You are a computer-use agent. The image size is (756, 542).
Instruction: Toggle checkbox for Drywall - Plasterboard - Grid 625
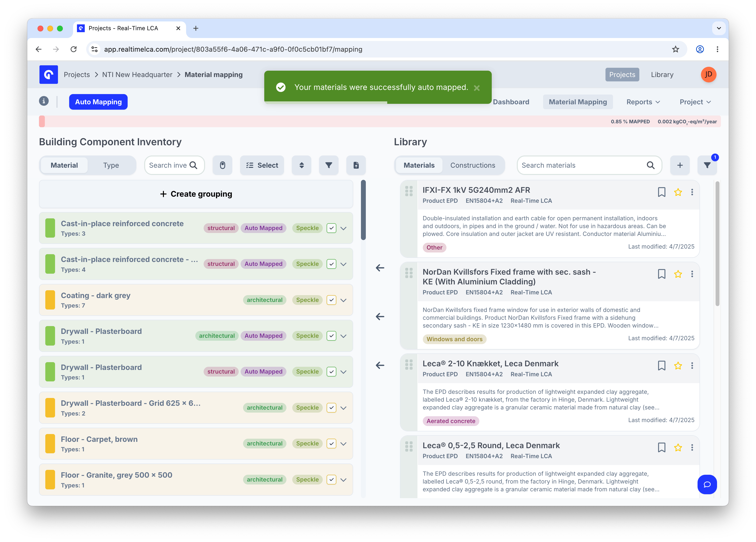[331, 408]
